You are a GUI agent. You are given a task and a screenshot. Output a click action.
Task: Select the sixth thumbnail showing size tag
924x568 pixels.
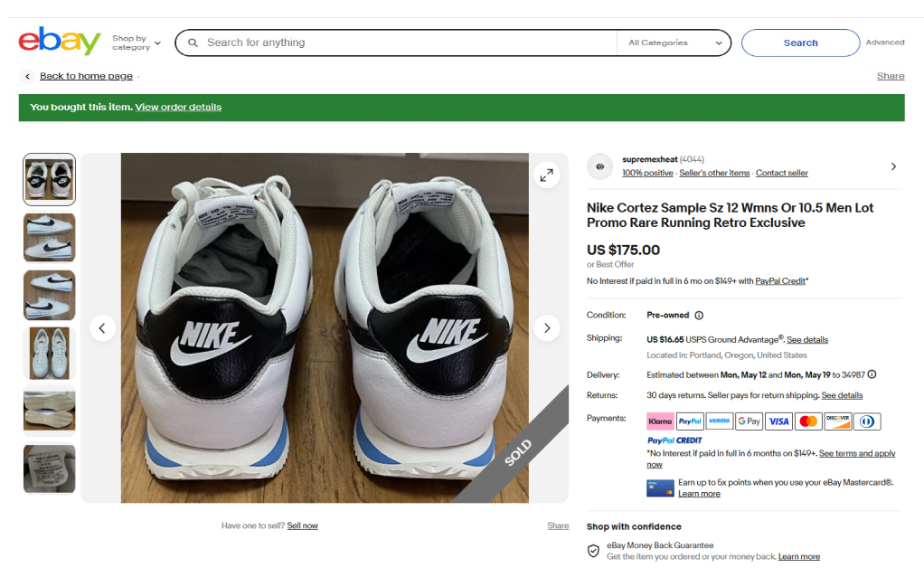click(x=50, y=469)
